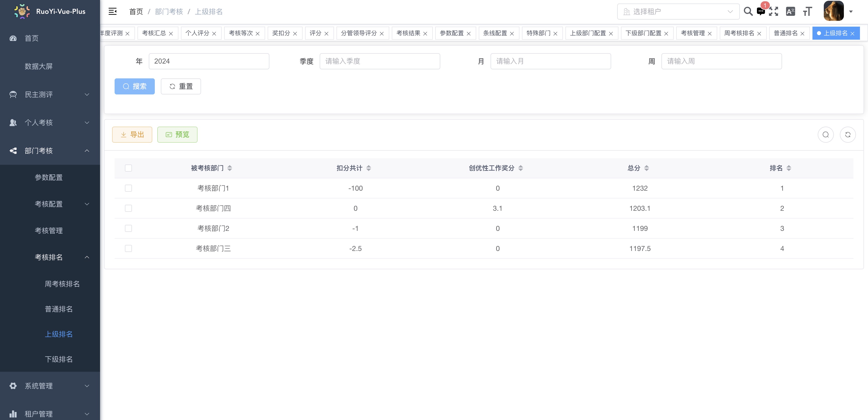The height and width of the screenshot is (420, 868).
Task: Click the user avatar image
Action: pos(834,11)
